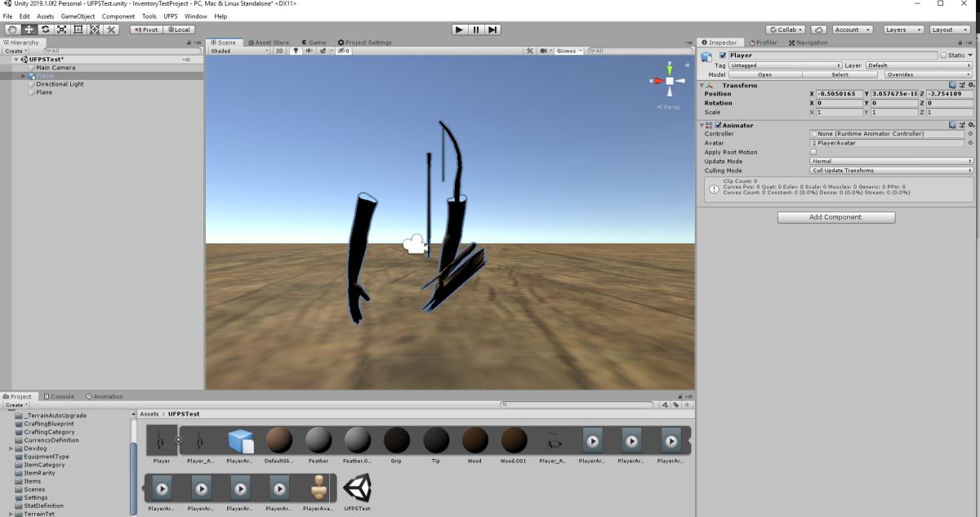
Task: Switch to the Game tab
Action: 314,42
